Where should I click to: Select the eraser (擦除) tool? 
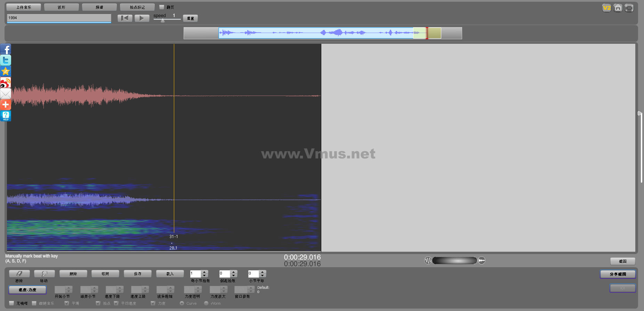[19, 274]
